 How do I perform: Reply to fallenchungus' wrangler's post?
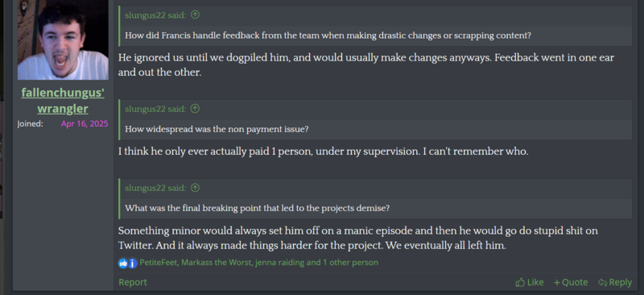tap(615, 282)
